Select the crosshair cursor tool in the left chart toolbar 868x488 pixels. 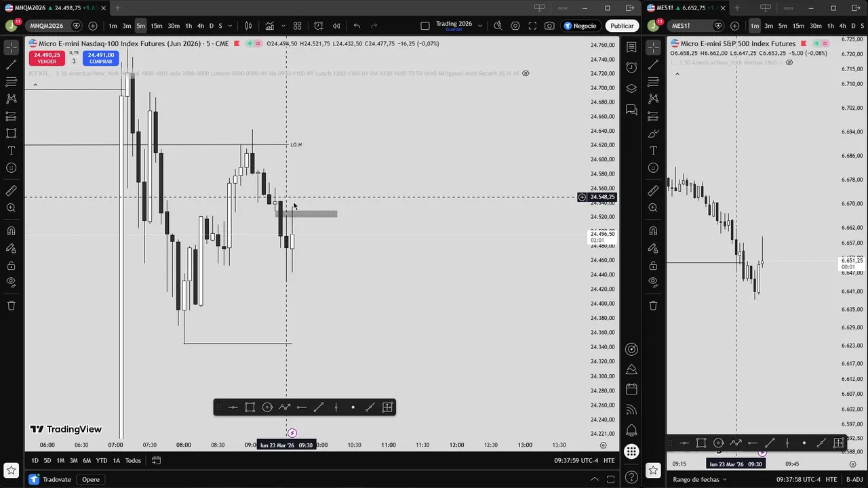point(11,47)
